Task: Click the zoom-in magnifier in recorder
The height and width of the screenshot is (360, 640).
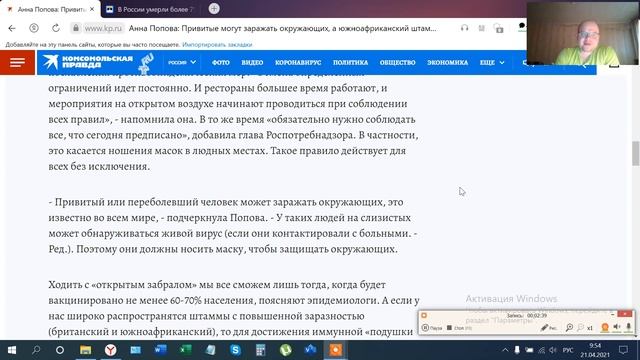Action: click(569, 327)
